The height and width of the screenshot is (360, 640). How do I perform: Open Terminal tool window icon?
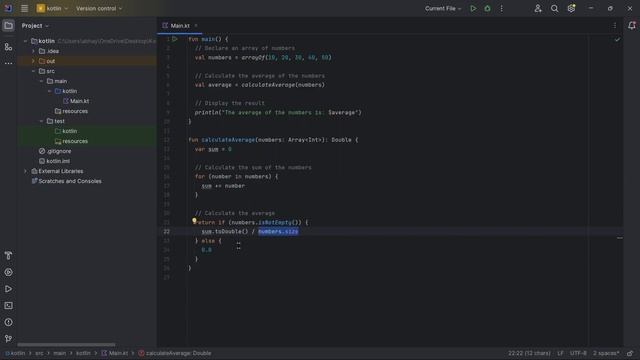[x=8, y=306]
